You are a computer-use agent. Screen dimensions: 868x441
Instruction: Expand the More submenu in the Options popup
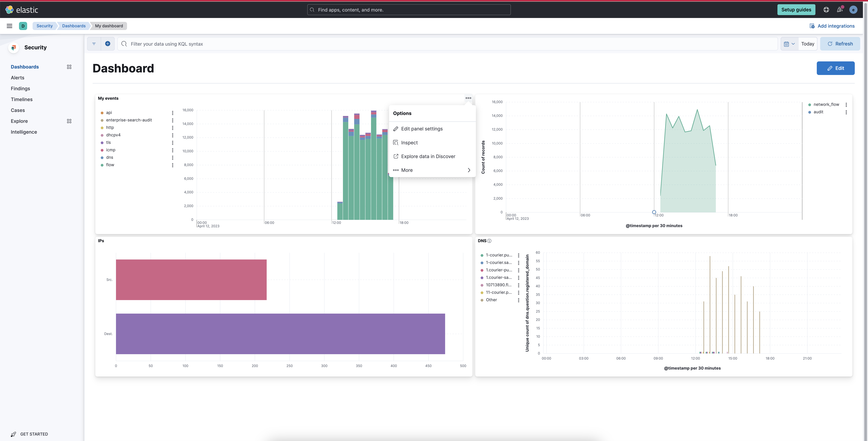coord(432,170)
